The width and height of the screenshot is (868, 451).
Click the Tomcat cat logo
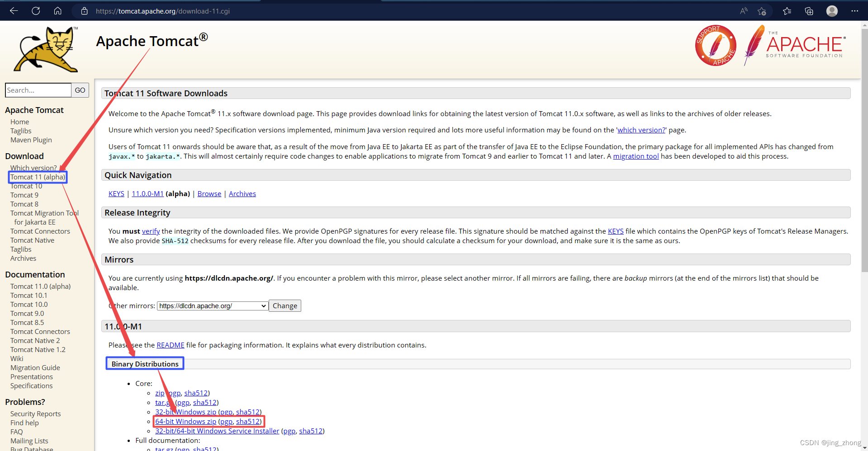tap(47, 49)
